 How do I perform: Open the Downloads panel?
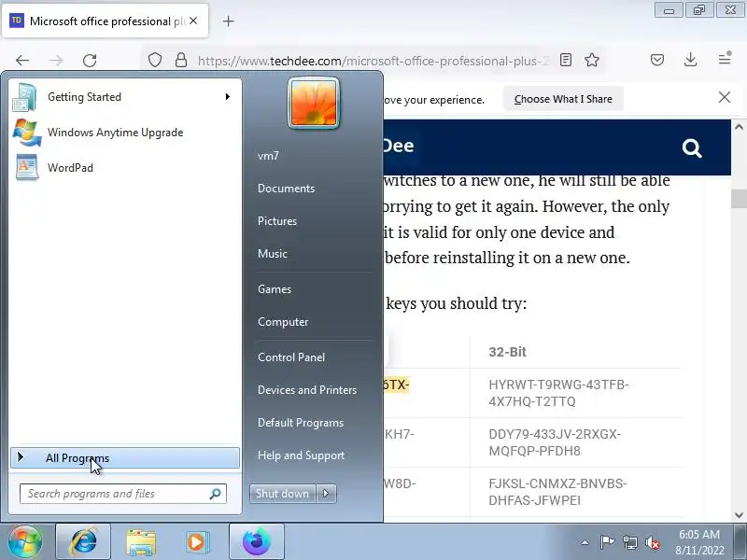coord(690,60)
